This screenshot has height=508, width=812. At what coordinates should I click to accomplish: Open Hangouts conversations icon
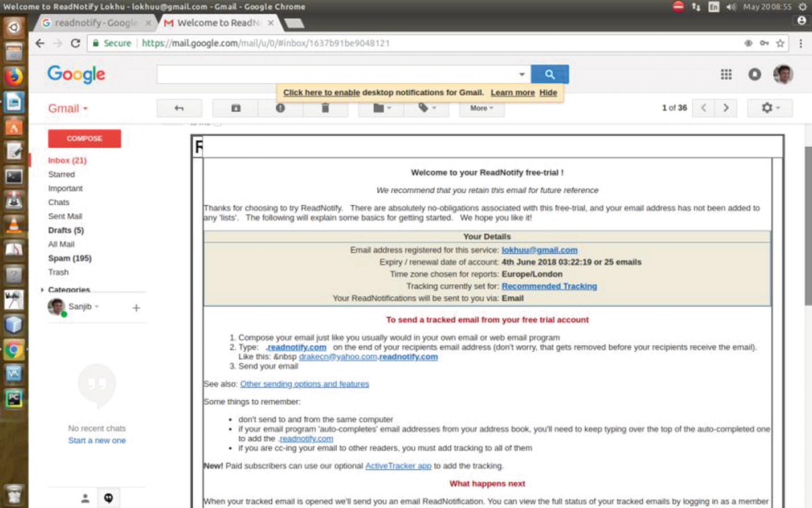coord(108,498)
